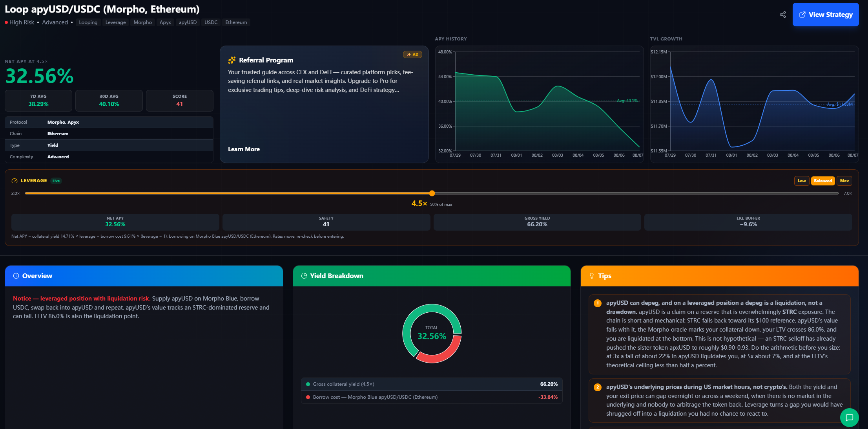Open the chat bubble widget icon
868x429 pixels.
pyautogui.click(x=850, y=418)
